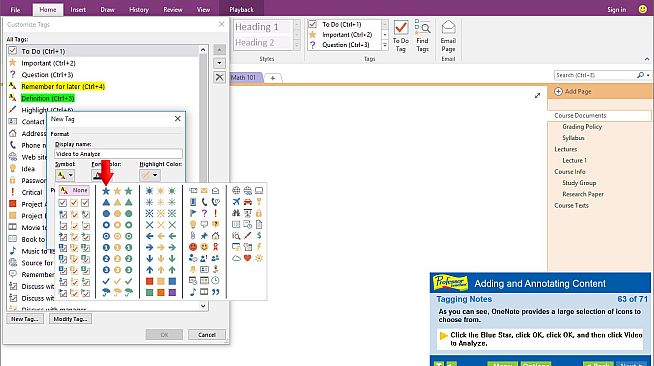Select the blue checkbox with star symbol
This screenshot has width=654, height=366.
pos(63,214)
